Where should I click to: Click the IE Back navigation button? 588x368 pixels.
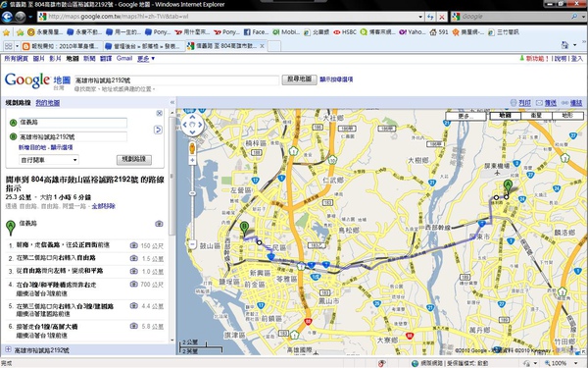[7, 17]
